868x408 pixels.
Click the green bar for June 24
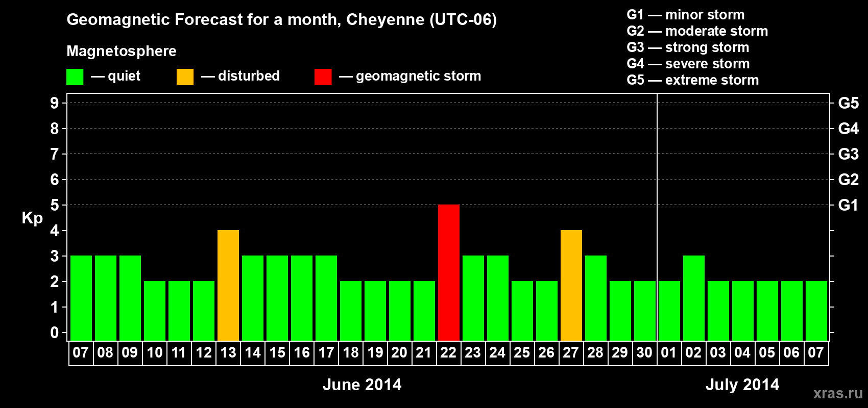tap(498, 298)
